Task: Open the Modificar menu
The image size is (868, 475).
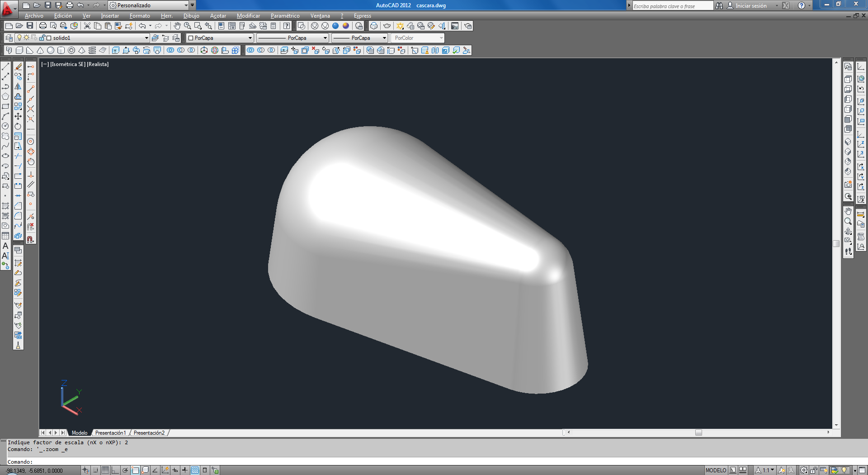Action: click(248, 16)
